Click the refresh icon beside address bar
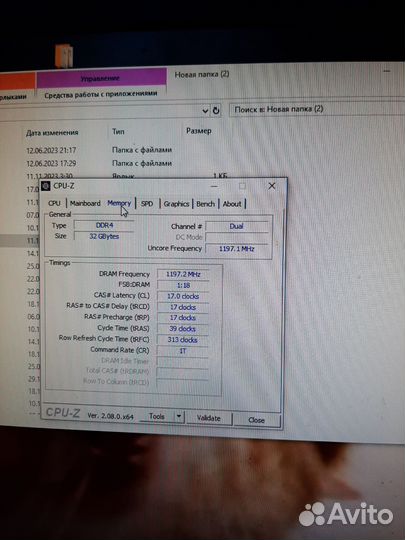The height and width of the screenshot is (540, 405). [x=216, y=111]
